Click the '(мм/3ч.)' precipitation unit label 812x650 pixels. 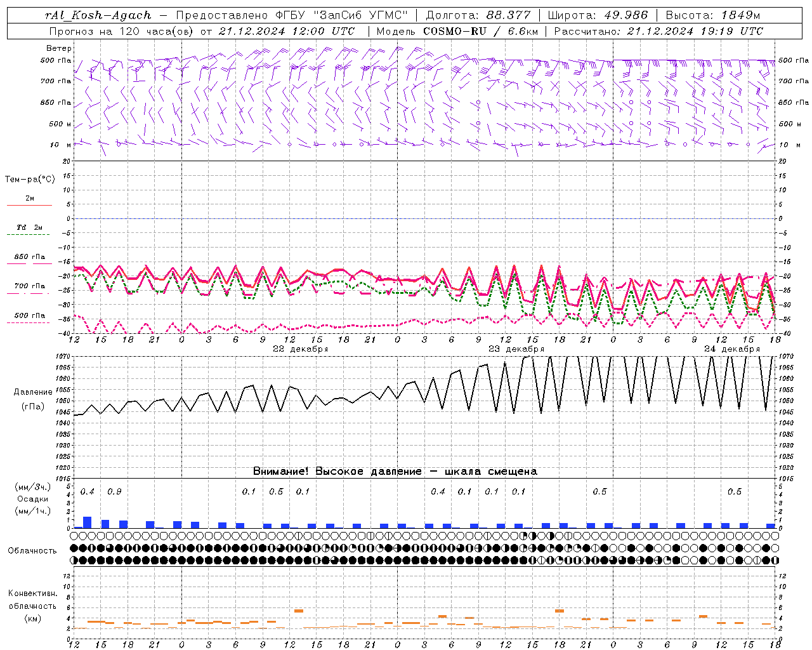tap(32, 487)
